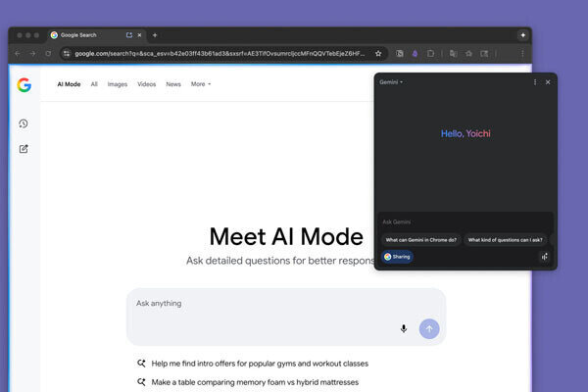Click the browser forward arrow
This screenshot has height=392, width=588.
click(32, 54)
